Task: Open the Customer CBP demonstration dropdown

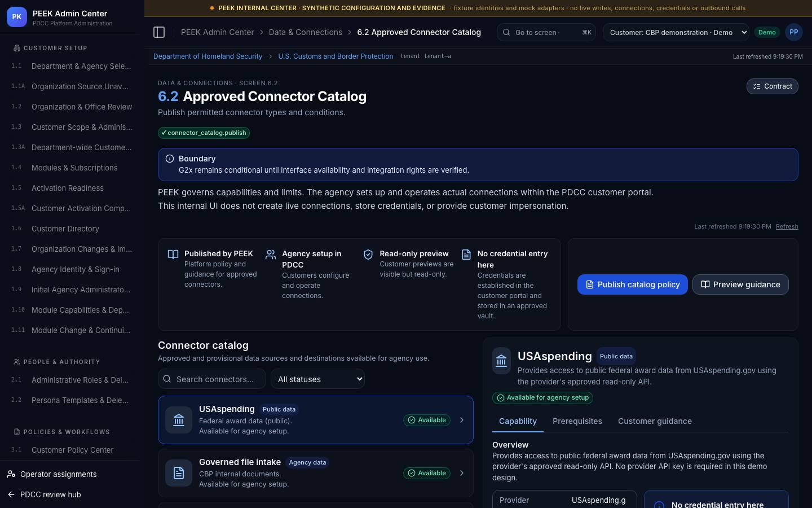Action: coord(676,32)
